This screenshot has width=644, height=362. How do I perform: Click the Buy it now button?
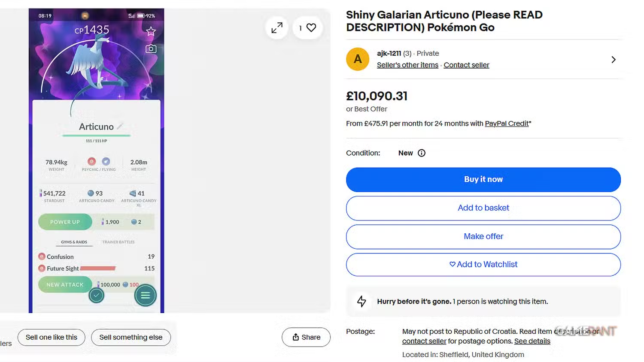483,179
